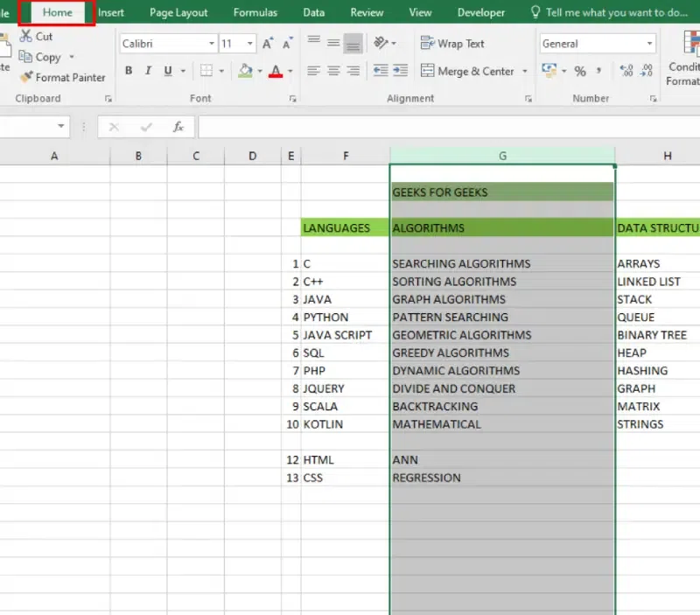
Task: Toggle Italic formatting
Action: 148,71
